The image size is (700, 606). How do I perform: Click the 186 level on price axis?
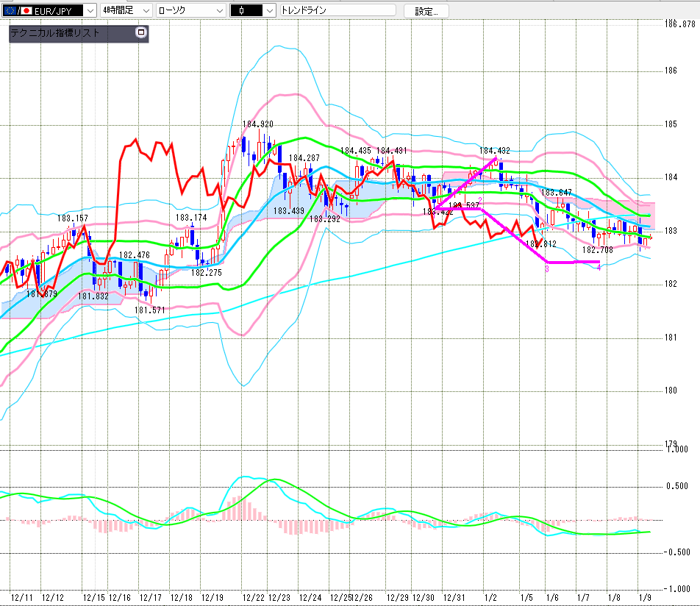[x=671, y=71]
